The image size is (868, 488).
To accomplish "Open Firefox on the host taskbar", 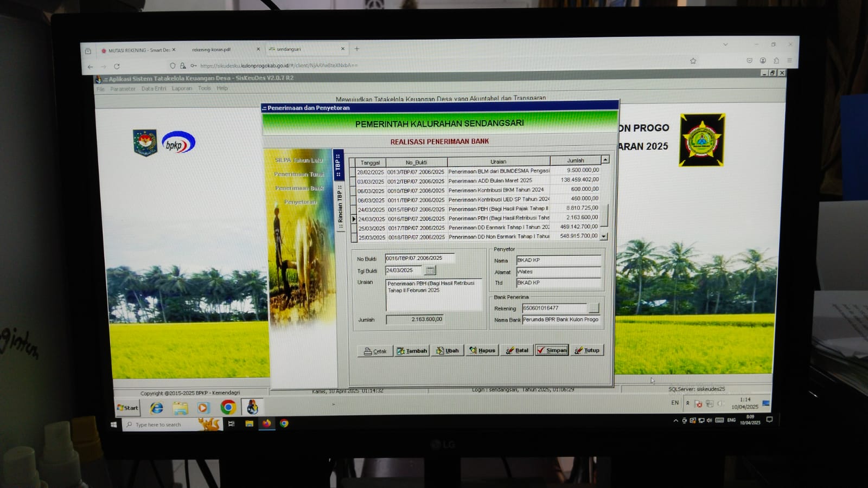I will pyautogui.click(x=266, y=423).
